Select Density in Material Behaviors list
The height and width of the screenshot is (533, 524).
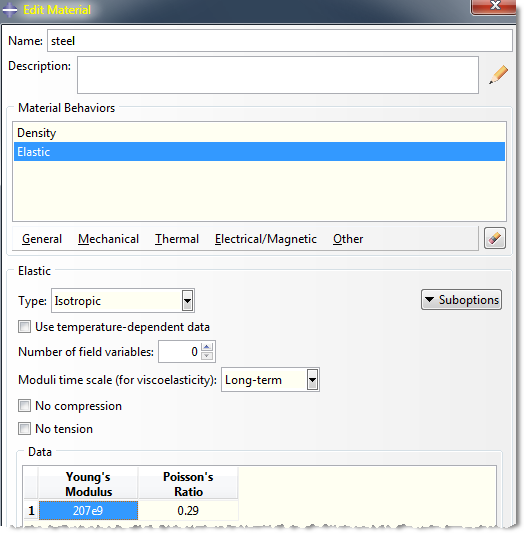[259, 133]
